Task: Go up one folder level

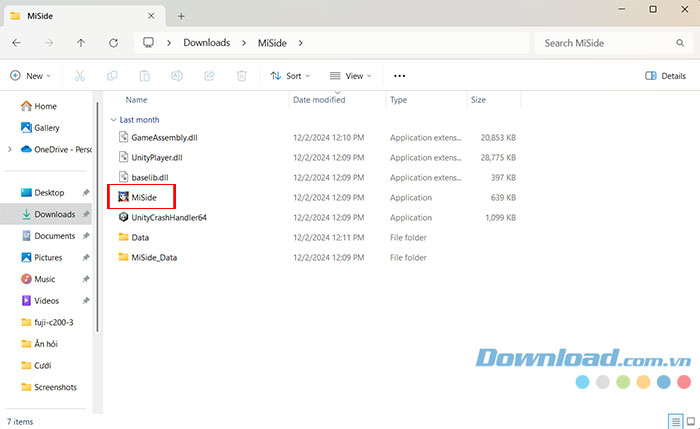Action: tap(81, 43)
